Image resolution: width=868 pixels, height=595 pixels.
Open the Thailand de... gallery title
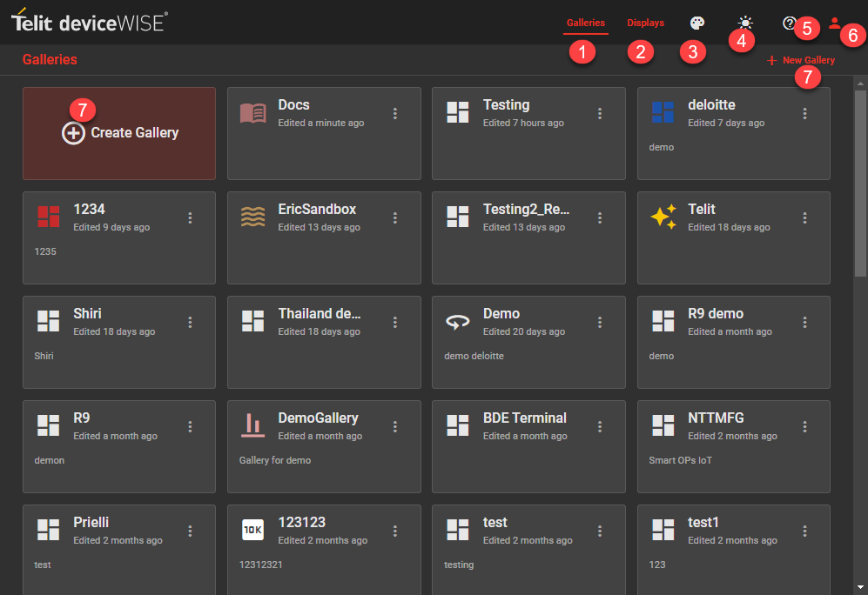(x=320, y=313)
